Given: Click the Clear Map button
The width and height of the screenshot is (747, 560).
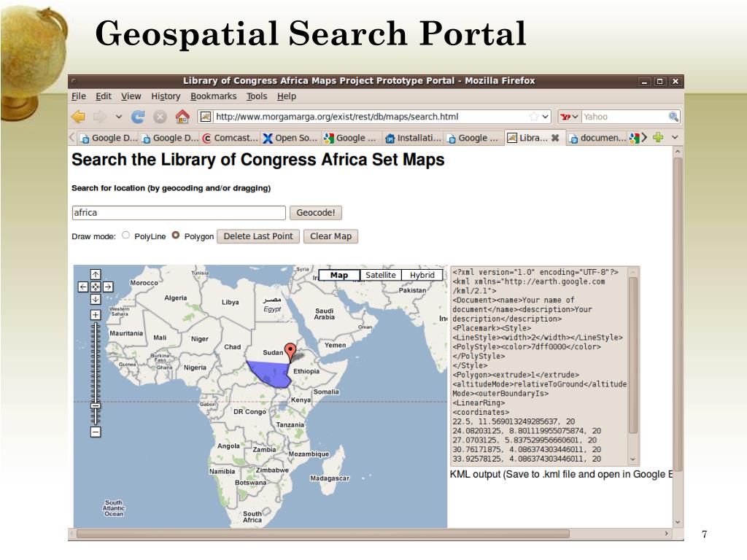Looking at the screenshot, I should coord(330,236).
